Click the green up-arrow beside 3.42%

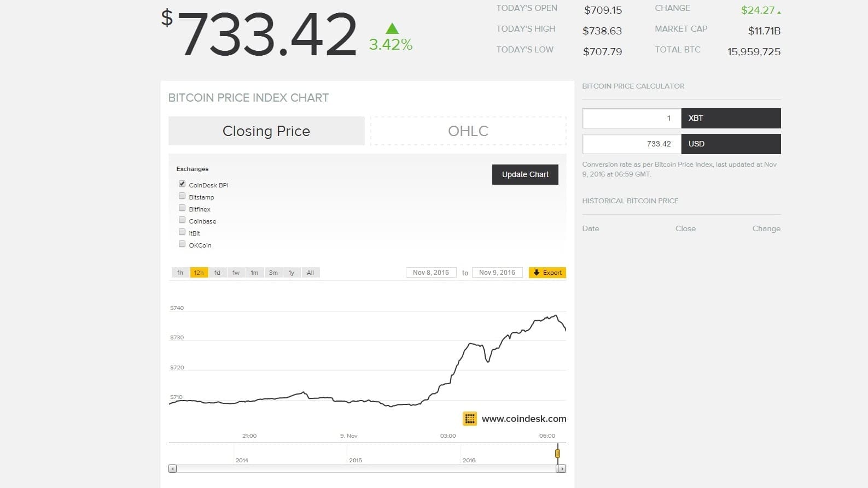pyautogui.click(x=392, y=29)
